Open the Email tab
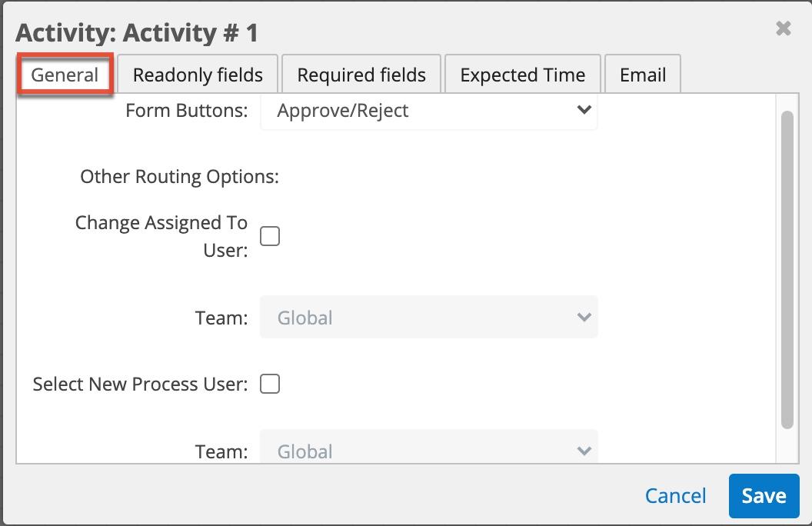This screenshot has width=812, height=526. click(x=643, y=75)
